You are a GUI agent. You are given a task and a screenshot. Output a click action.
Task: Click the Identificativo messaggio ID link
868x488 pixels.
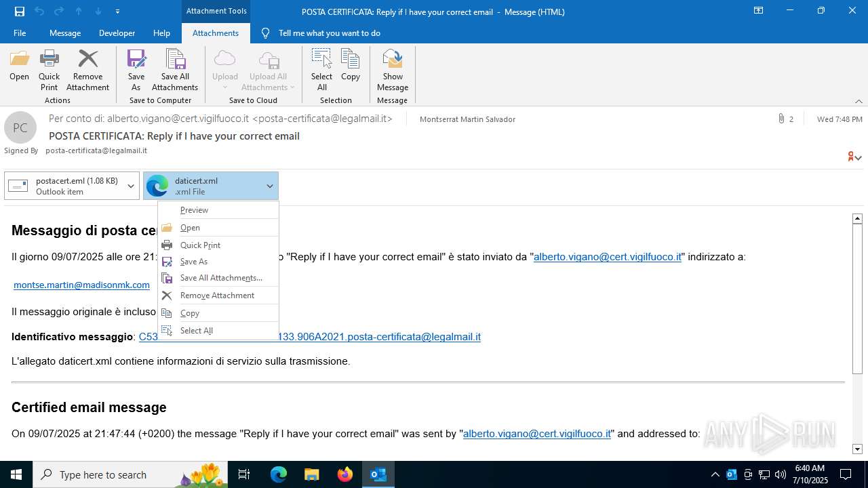pos(380,337)
